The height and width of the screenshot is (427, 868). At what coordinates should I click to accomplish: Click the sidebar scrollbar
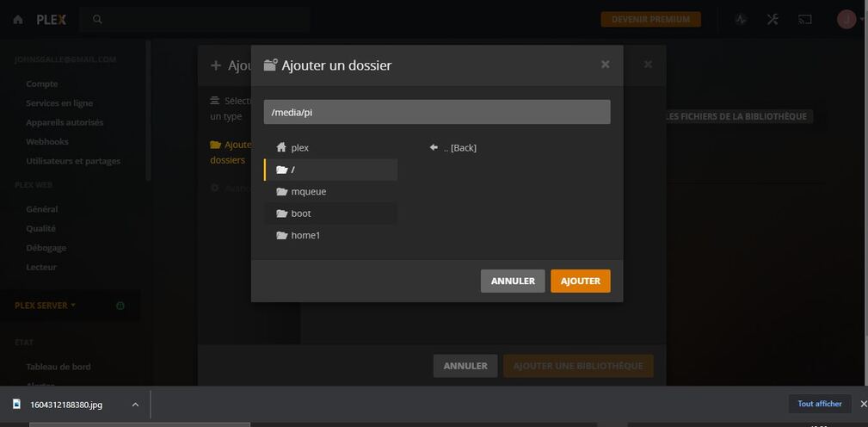[x=148, y=109]
